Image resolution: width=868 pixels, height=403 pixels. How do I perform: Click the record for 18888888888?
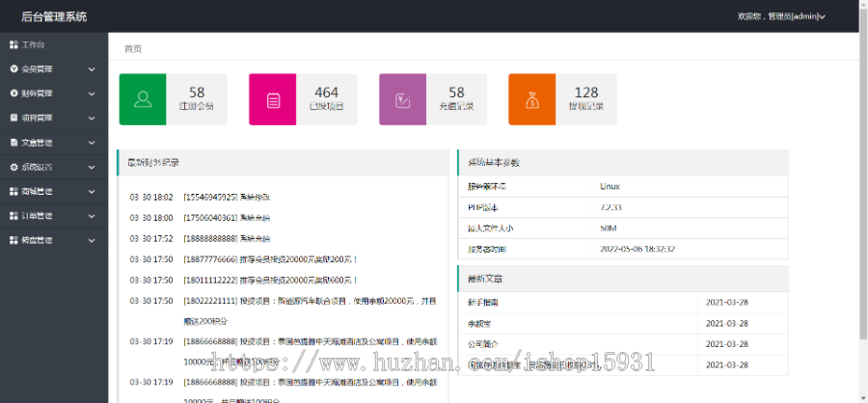click(x=200, y=238)
